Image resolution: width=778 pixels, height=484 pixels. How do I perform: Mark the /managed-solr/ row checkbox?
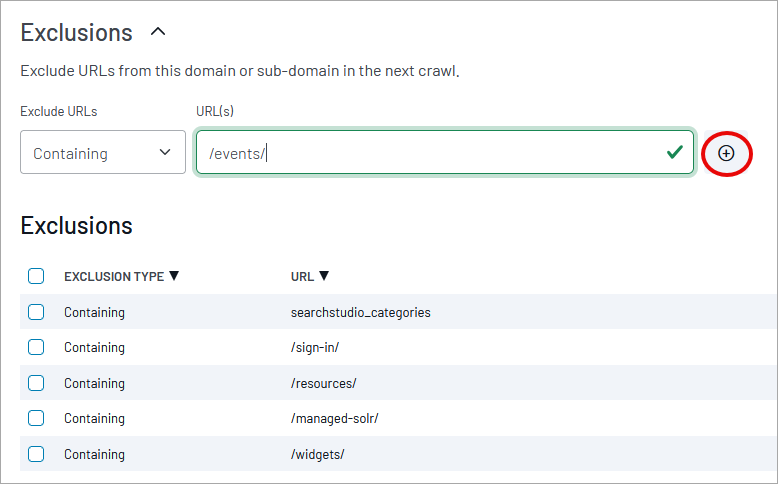click(36, 418)
